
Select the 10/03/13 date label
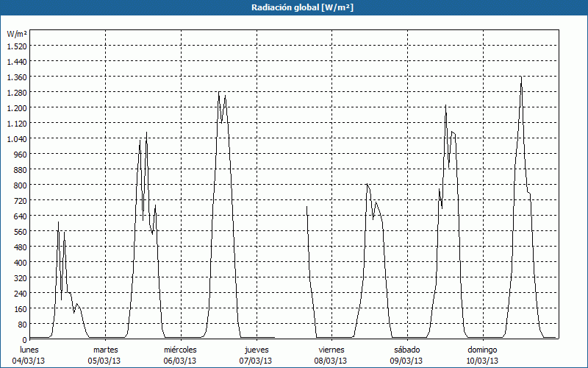[482, 361]
